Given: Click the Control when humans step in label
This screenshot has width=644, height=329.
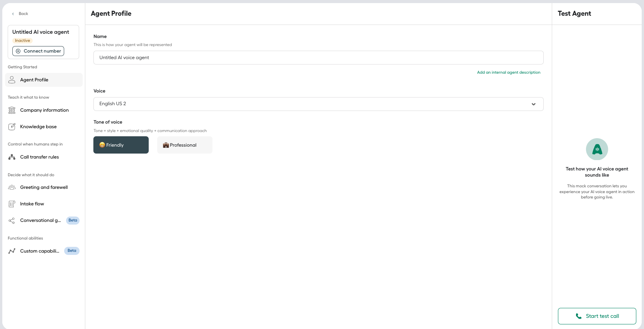Looking at the screenshot, I should point(35,144).
